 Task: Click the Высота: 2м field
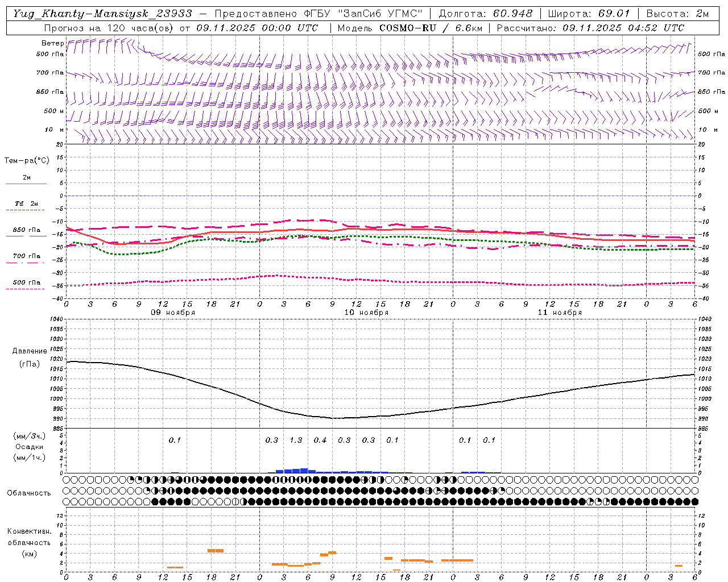[x=677, y=14]
